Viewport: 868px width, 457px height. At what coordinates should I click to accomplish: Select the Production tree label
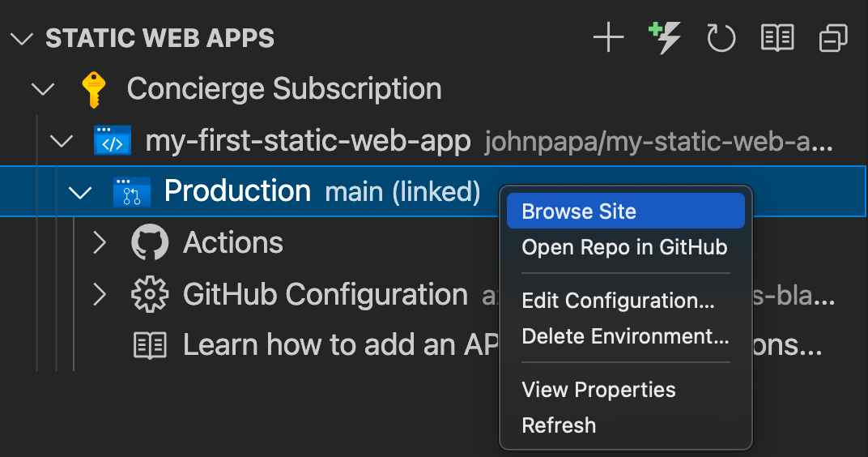pos(237,191)
